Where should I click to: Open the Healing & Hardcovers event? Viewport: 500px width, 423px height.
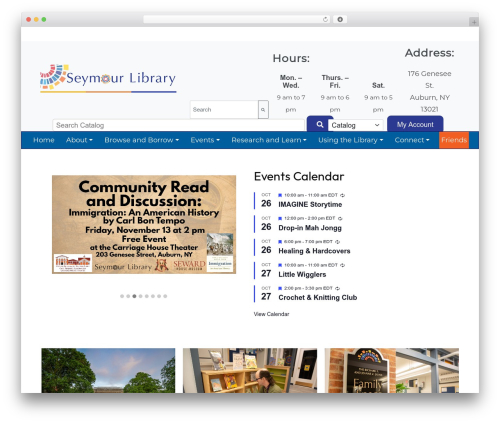pos(314,251)
